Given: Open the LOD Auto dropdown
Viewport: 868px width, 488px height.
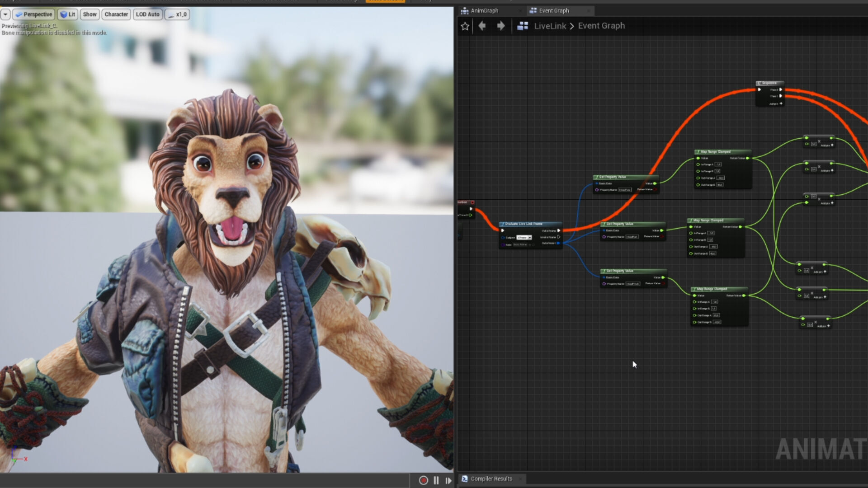Looking at the screenshot, I should pyautogui.click(x=147, y=14).
